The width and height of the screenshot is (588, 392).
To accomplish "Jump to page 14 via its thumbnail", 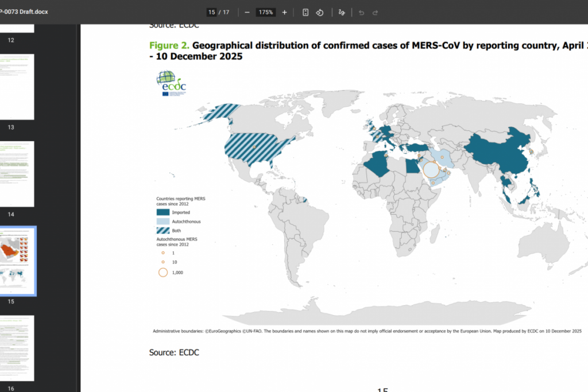I will (17, 173).
